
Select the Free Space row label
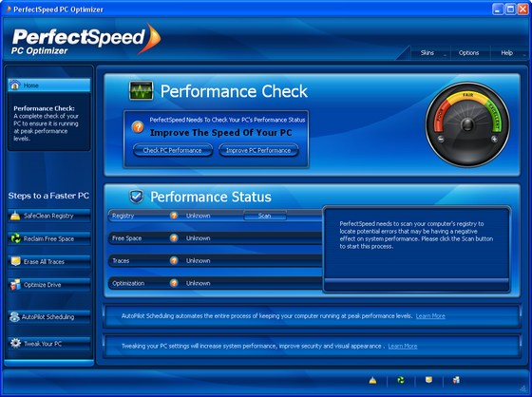pos(126,238)
